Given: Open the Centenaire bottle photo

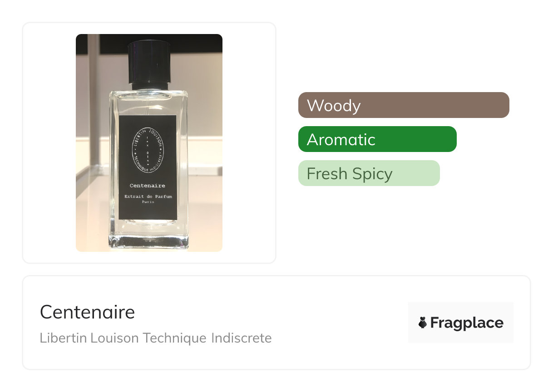Looking at the screenshot, I should (149, 143).
